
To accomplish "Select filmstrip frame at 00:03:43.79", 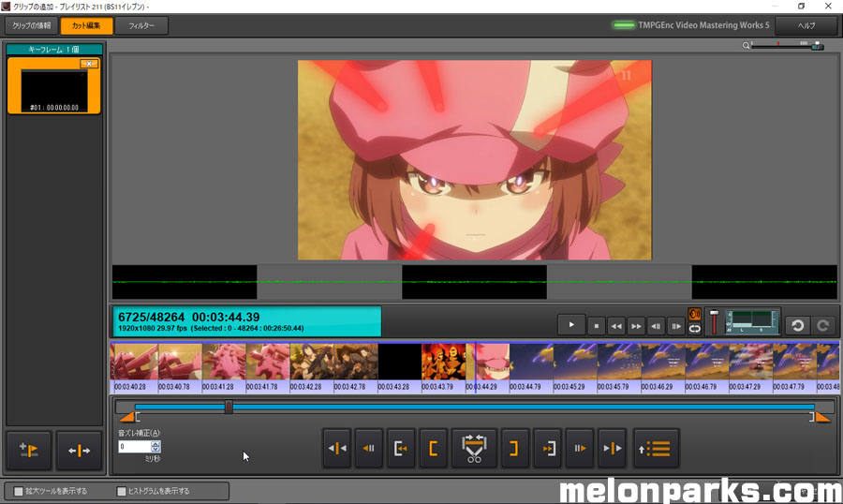I will [444, 362].
